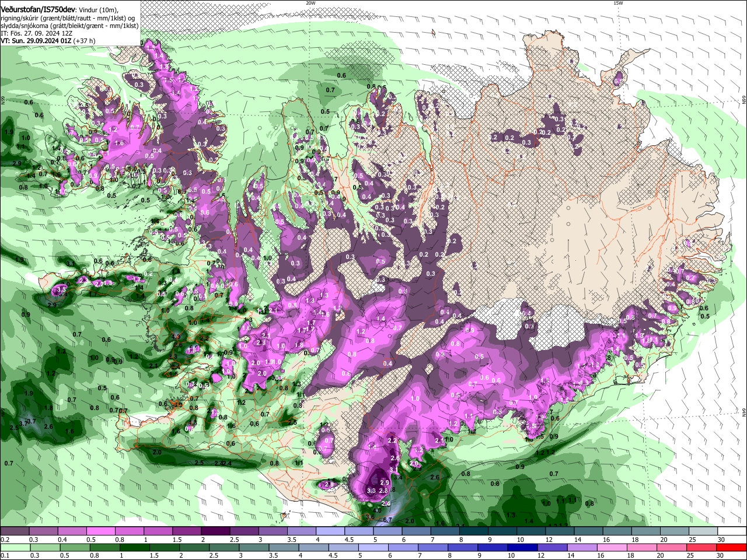This screenshot has width=747, height=560.
Task: Click the palest green 0.1 swatch in the lower legend
Action: (15, 548)
